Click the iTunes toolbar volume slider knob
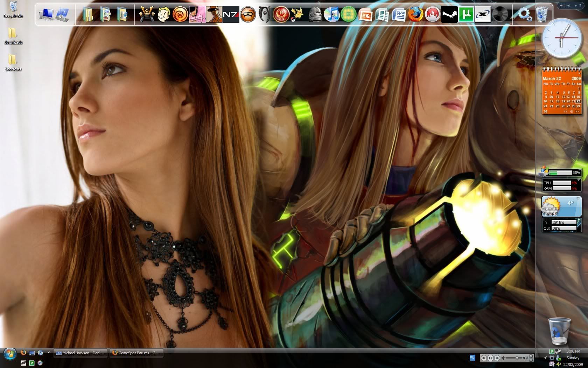The height and width of the screenshot is (368, 588). 517,358
